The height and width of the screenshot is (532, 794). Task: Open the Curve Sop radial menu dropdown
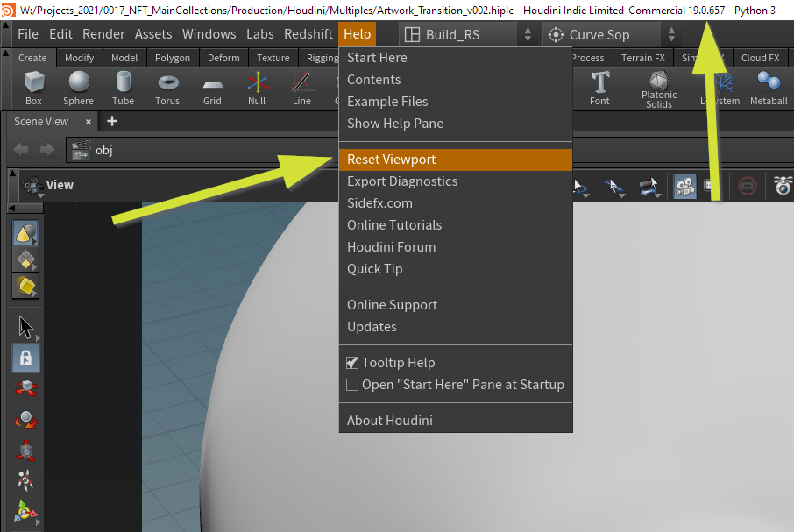pyautogui.click(x=612, y=34)
